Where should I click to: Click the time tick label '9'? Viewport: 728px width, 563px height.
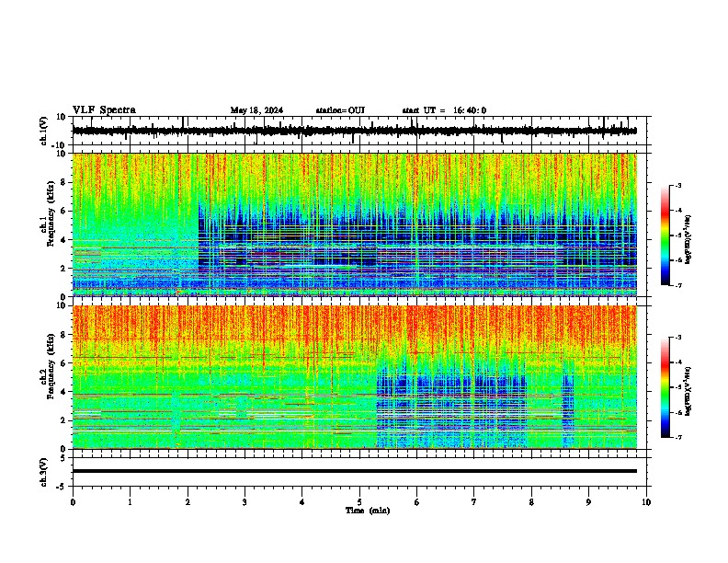pos(588,502)
